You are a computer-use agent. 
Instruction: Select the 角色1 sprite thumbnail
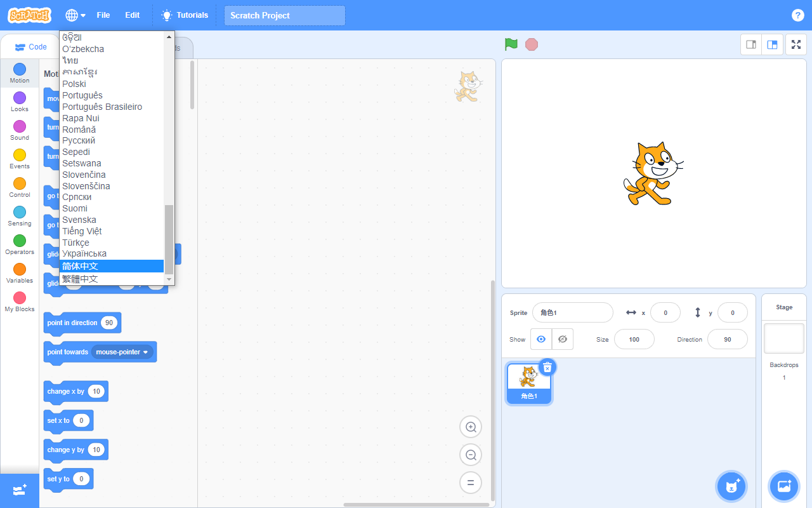[x=529, y=383]
